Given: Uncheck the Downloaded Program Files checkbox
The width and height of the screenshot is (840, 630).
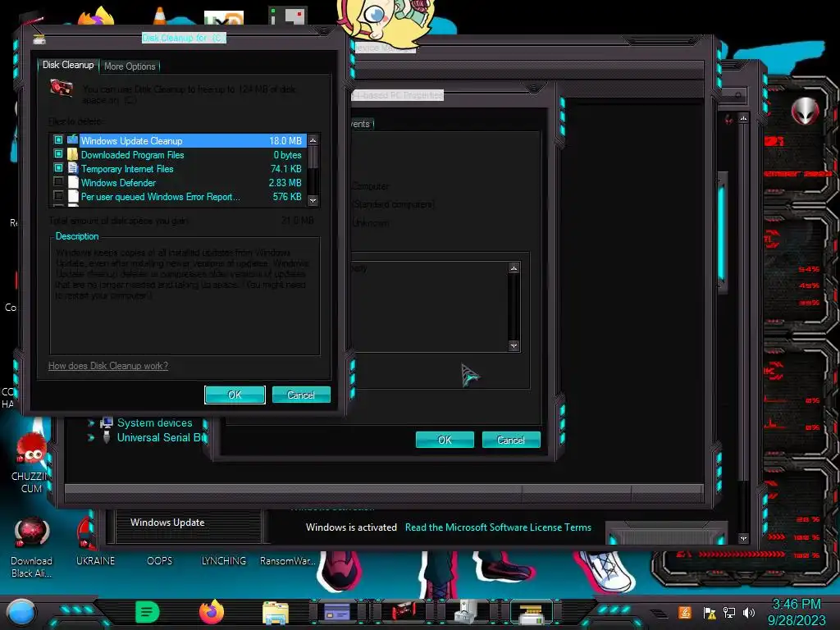Looking at the screenshot, I should point(58,153).
